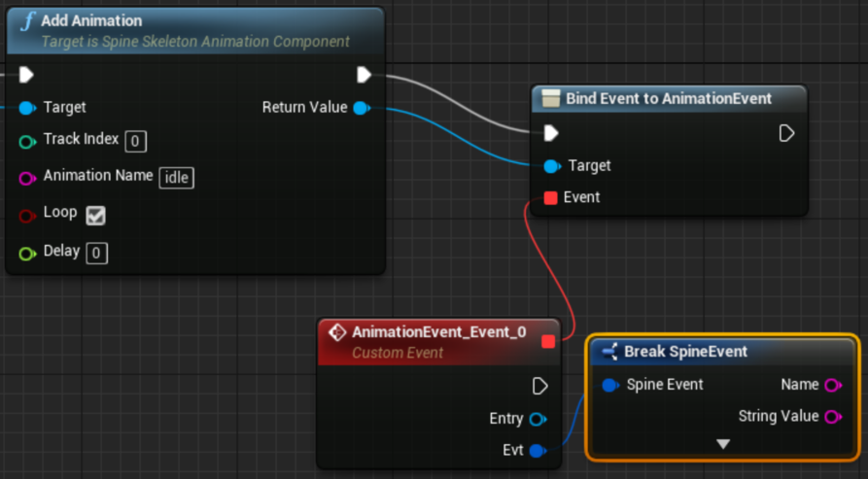Expand the Break SpineEvent node pins

[x=722, y=444]
